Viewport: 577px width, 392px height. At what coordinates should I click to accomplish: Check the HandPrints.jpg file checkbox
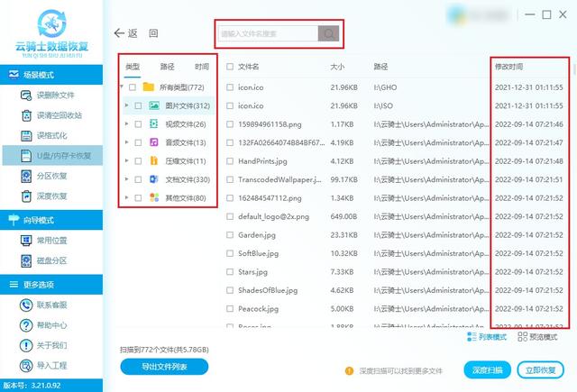230,161
